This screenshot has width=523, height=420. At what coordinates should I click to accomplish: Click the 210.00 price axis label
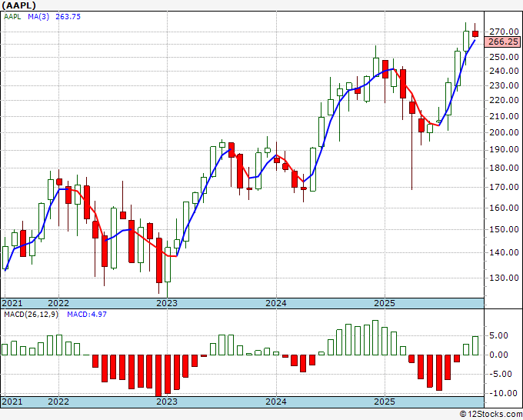[x=504, y=116]
